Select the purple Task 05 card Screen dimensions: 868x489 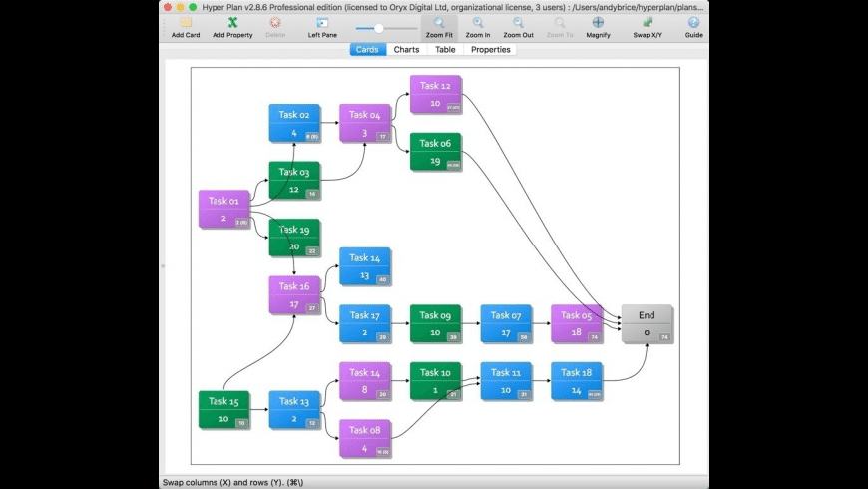(x=577, y=324)
